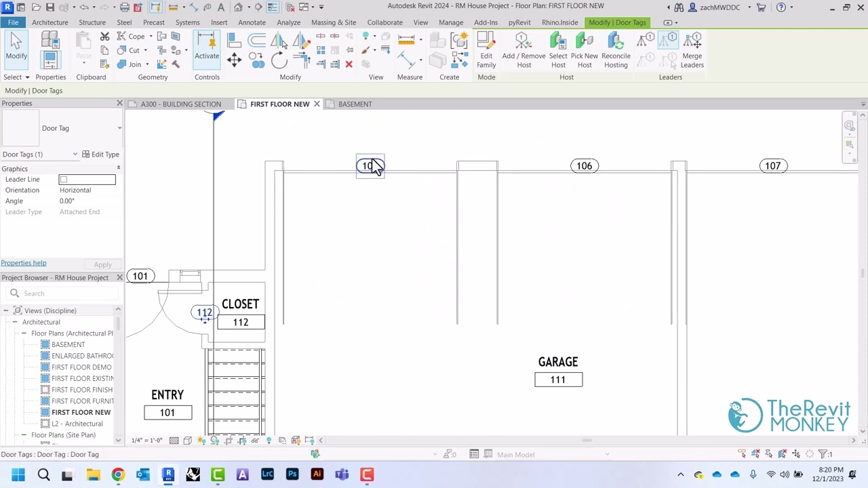
Task: Toggle Sun Path on view control bar
Action: (201, 441)
